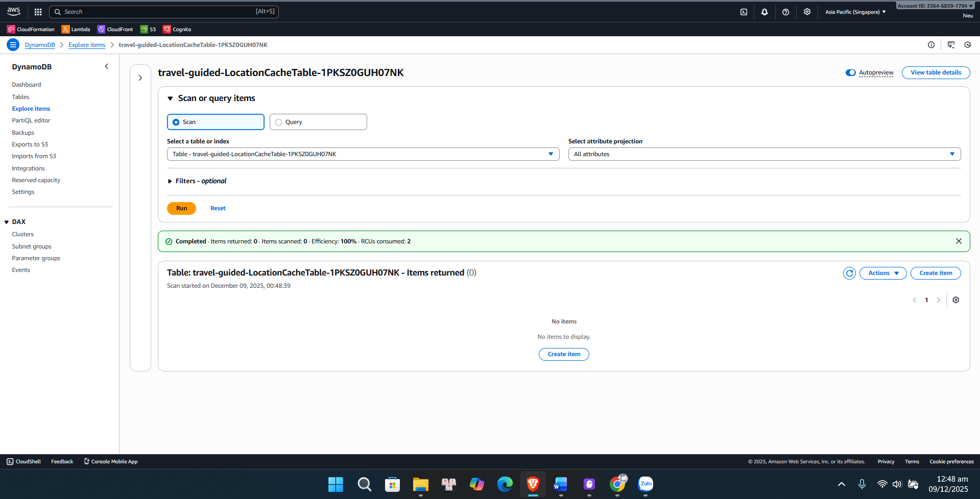
Task: Open the notifications bell
Action: point(764,12)
